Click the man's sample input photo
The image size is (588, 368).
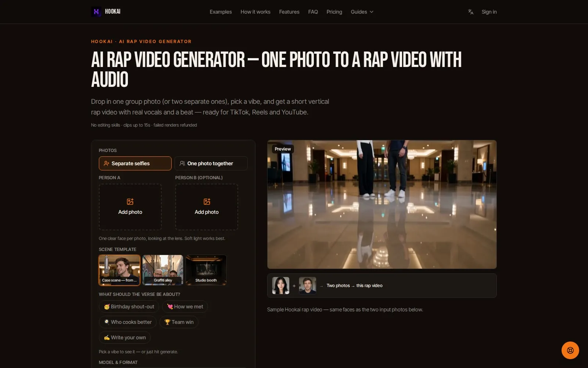pyautogui.click(x=308, y=286)
